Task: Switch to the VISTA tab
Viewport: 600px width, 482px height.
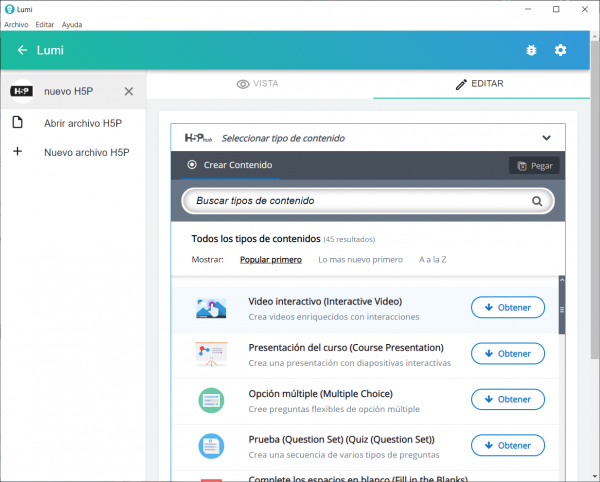Action: 258,84
